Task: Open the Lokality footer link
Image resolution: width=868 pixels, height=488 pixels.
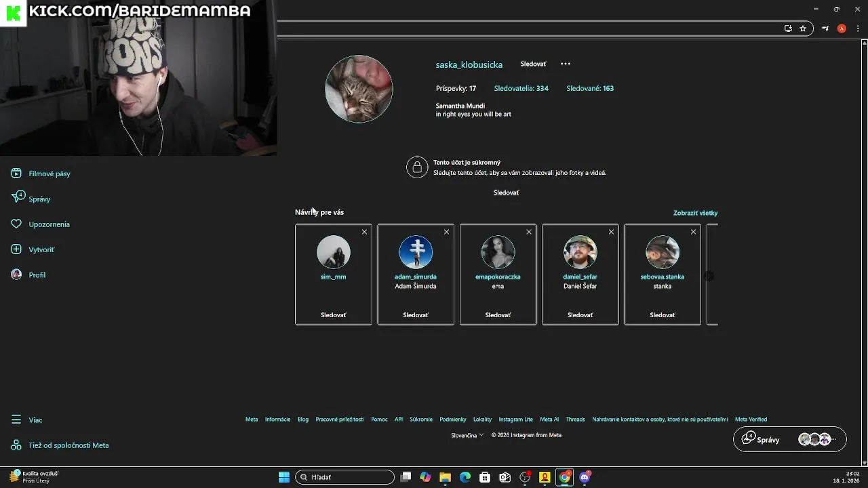Action: (x=483, y=420)
